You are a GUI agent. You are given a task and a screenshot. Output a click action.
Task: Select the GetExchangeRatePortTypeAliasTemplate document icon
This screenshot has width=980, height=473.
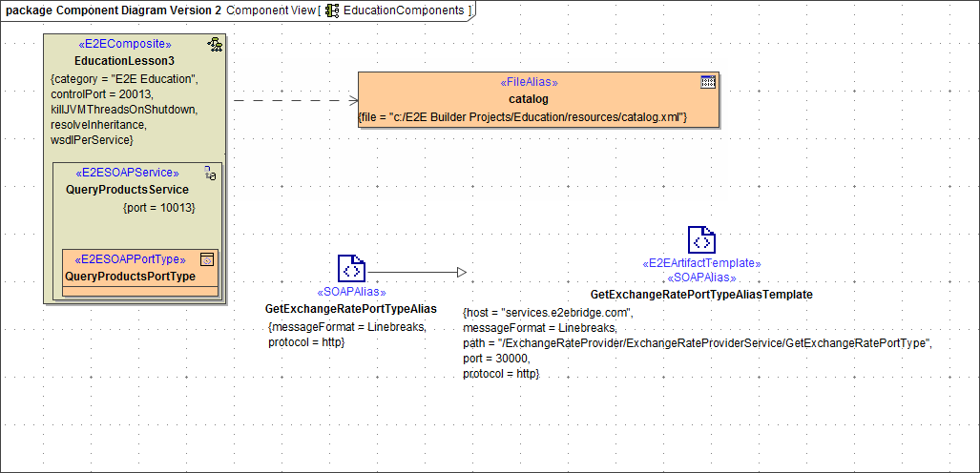coord(701,240)
